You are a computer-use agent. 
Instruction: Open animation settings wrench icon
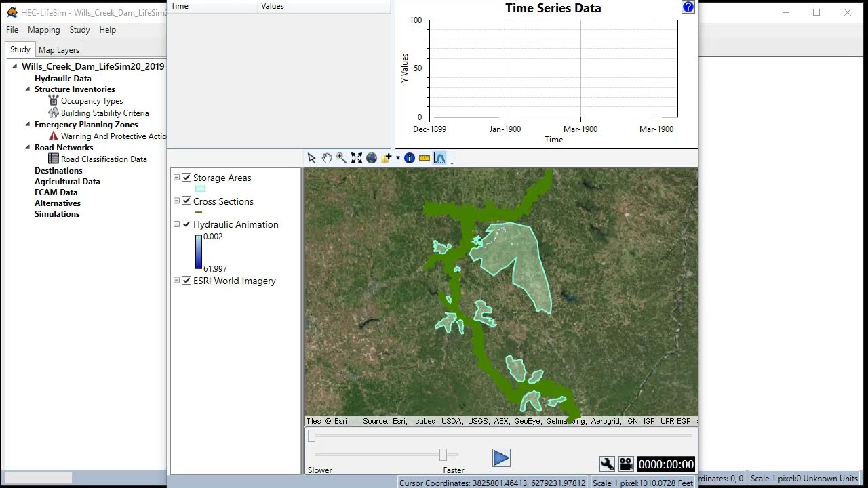(x=607, y=464)
